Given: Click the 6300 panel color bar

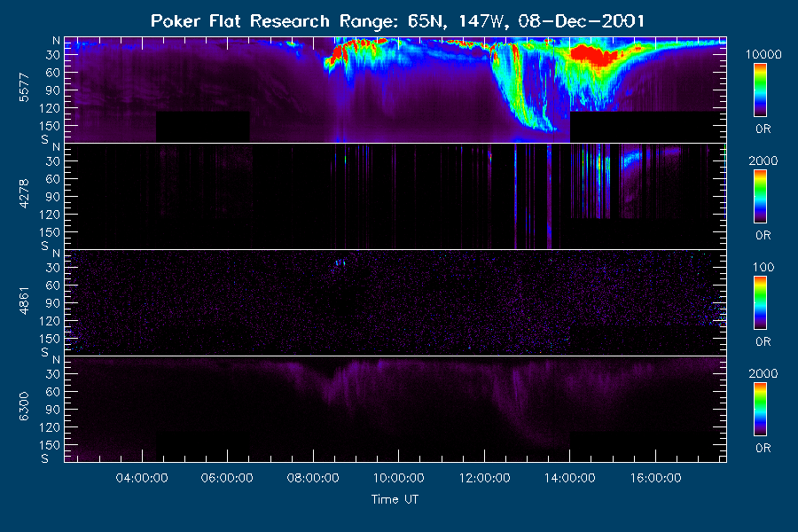Looking at the screenshot, I should pos(761,410).
